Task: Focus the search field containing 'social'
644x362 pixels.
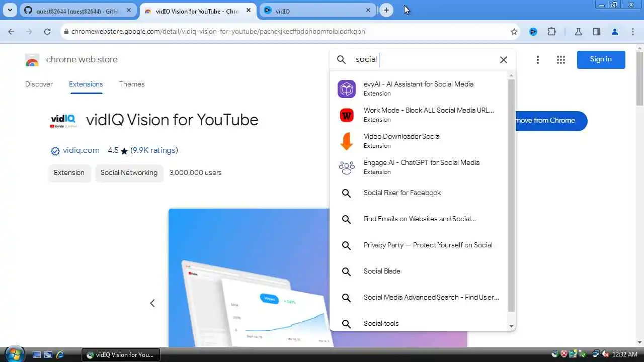Action: [x=423, y=59]
